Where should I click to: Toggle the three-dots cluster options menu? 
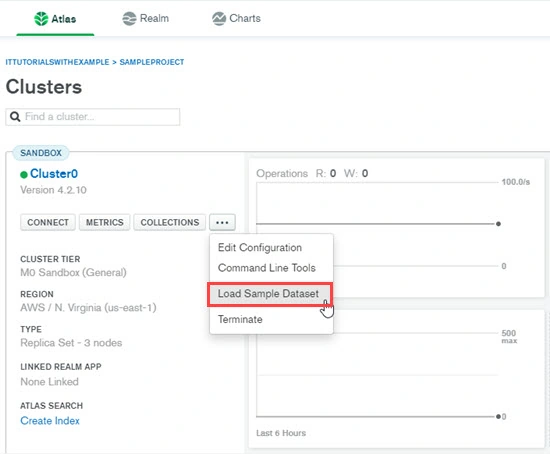coord(222,222)
